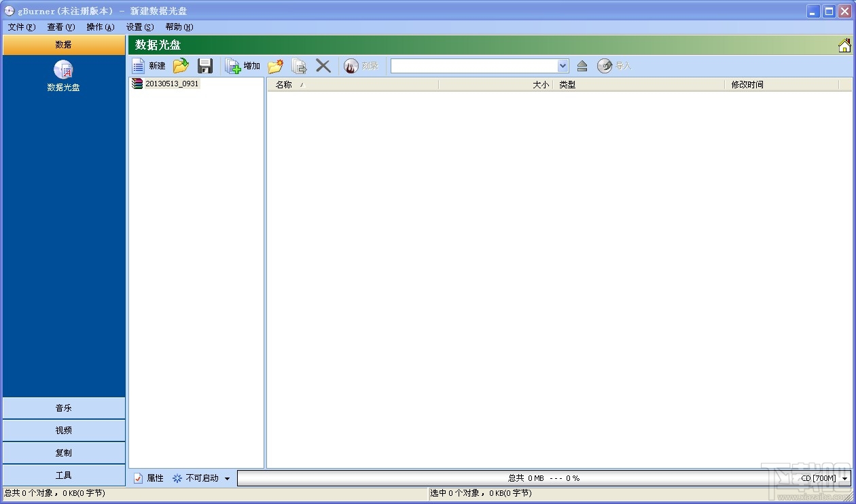856x504 pixels.
Task: Open the 文件 menu
Action: (22, 27)
